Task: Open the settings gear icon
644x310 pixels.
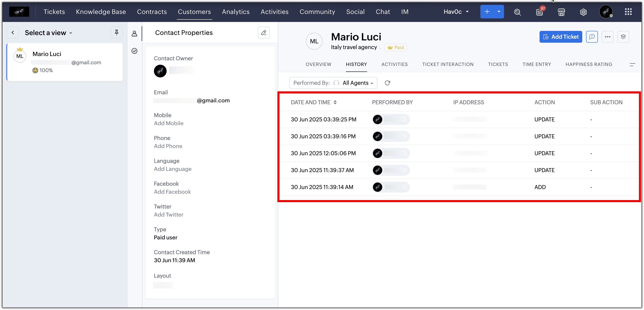Action: 583,12
